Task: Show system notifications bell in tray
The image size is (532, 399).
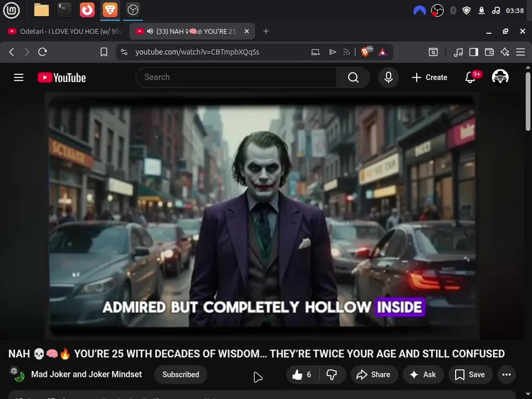Action: point(482,11)
